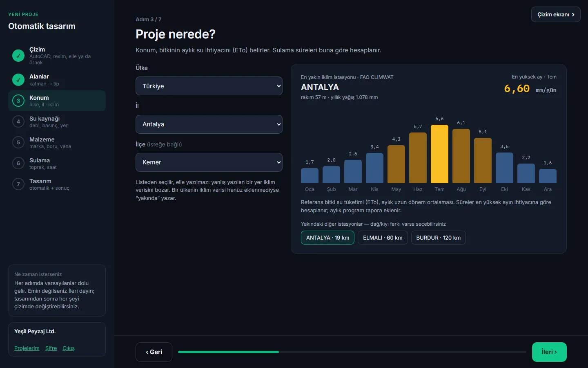Image resolution: width=588 pixels, height=368 pixels.
Task: Click the step progress bar at the bottom
Action: tap(352, 352)
